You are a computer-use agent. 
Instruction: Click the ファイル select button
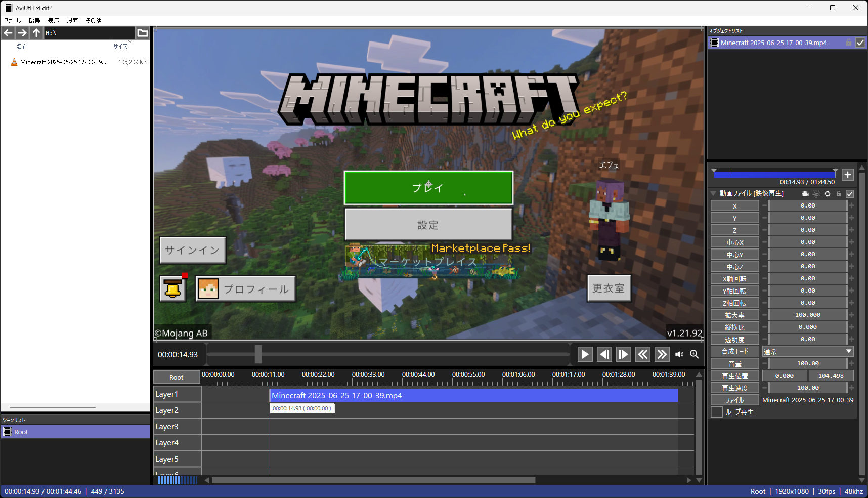(x=735, y=400)
